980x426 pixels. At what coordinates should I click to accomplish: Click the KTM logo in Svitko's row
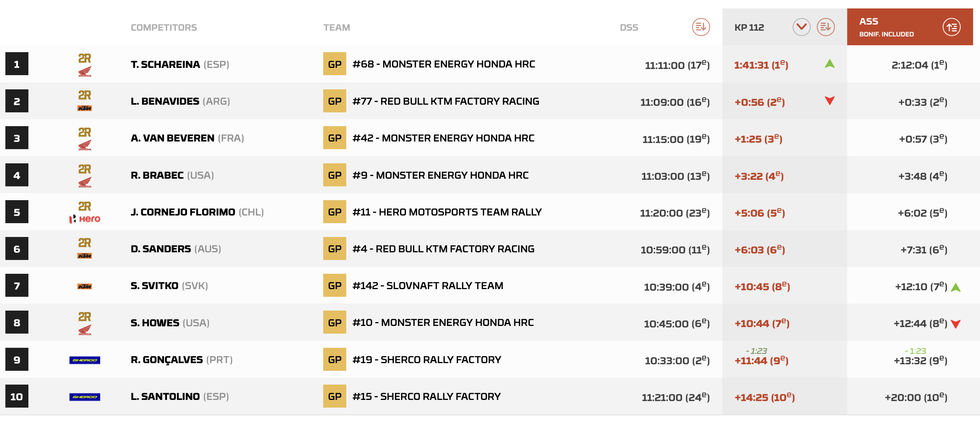[85, 286]
